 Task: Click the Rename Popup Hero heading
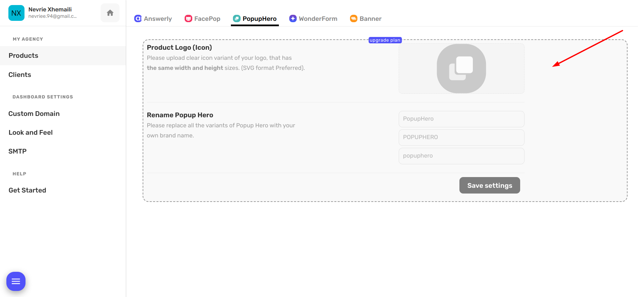coord(180,115)
